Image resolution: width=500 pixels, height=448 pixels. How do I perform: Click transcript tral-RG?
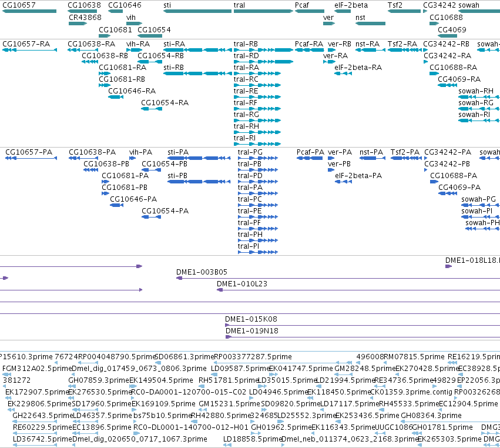(x=257, y=121)
